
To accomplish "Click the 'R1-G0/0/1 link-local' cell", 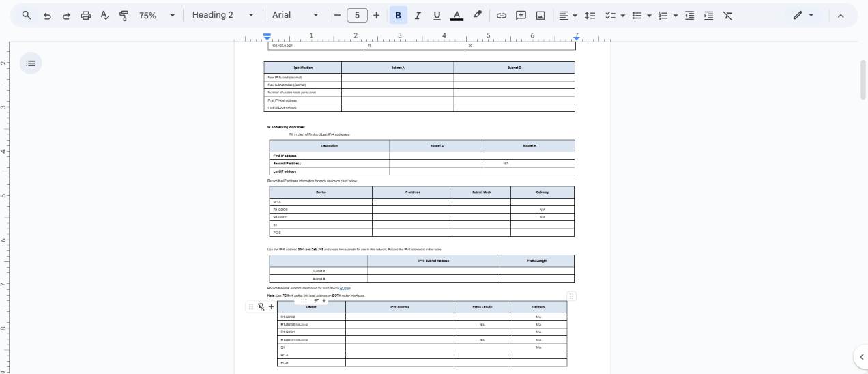I will [311, 339].
